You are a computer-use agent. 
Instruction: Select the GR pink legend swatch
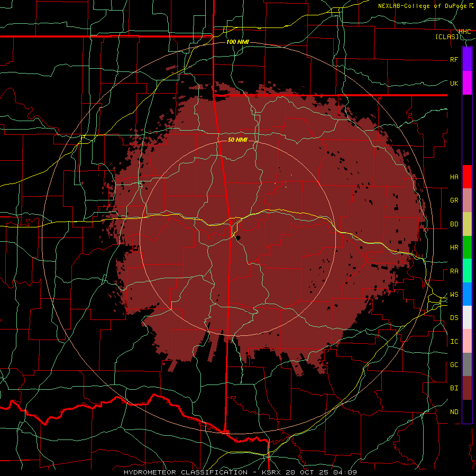(x=467, y=200)
